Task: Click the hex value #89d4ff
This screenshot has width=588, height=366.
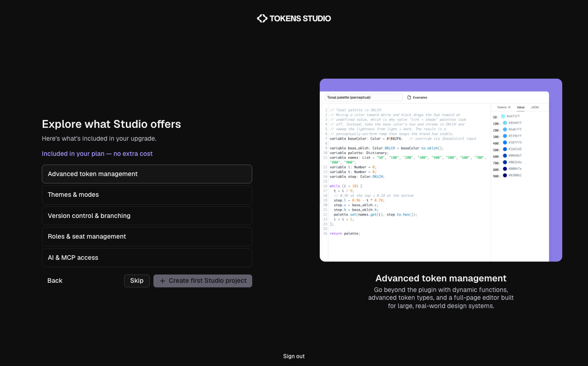Action: tap(515, 123)
